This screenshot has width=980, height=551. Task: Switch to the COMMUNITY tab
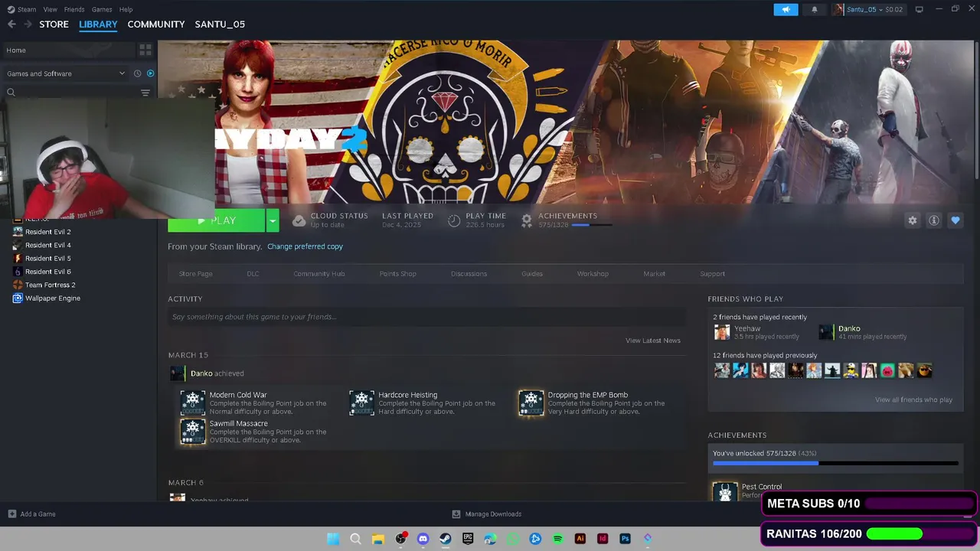156,24
